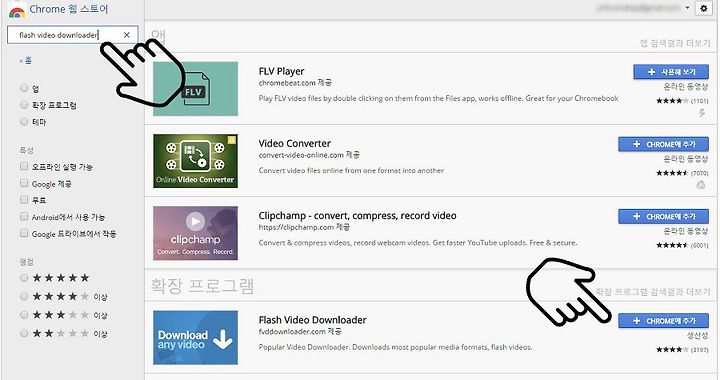The image size is (720, 380).
Task: Show more app search results
Action: pyautogui.click(x=675, y=43)
